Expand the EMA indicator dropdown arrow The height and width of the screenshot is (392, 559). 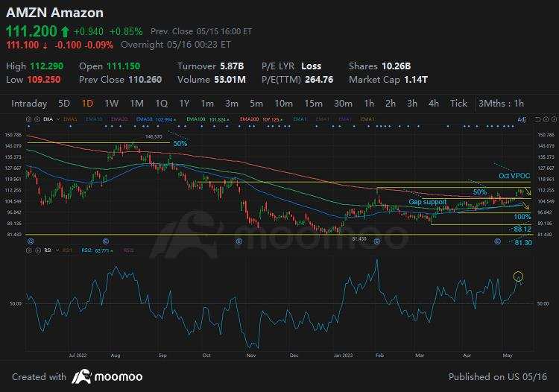(57, 119)
